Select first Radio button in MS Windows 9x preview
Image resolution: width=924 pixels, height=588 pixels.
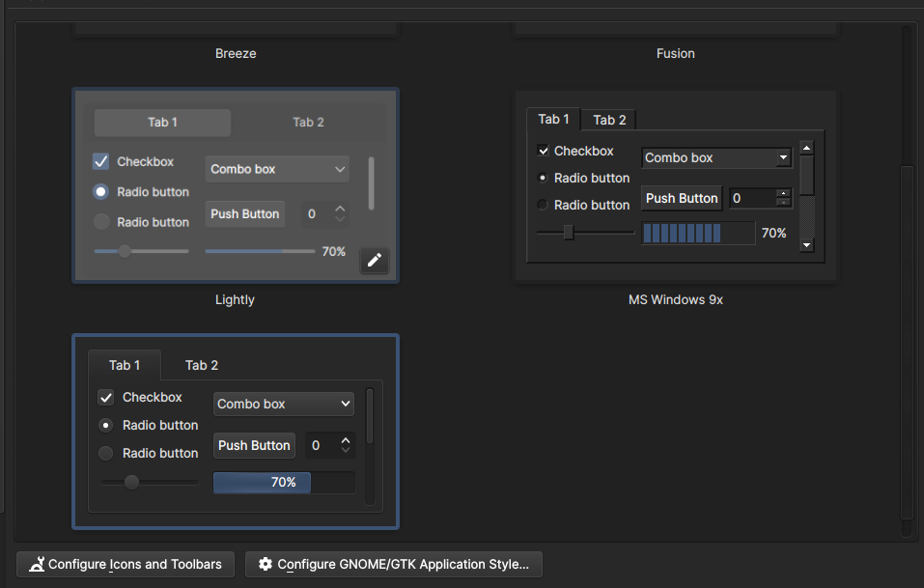click(543, 178)
